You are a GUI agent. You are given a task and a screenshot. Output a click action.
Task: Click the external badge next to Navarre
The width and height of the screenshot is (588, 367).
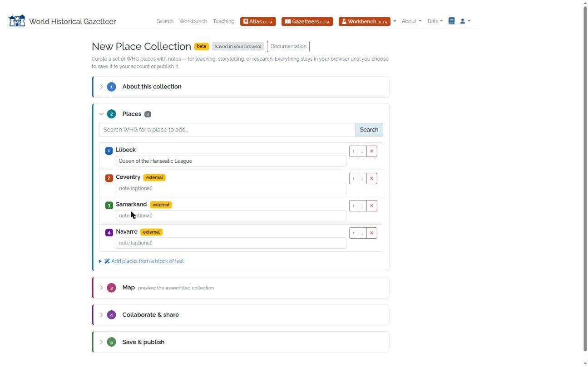(x=151, y=232)
